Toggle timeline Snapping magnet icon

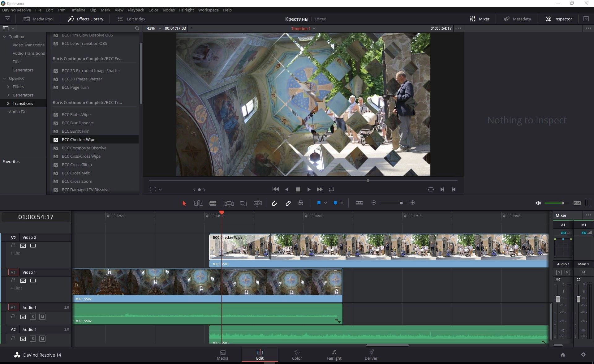pos(274,203)
